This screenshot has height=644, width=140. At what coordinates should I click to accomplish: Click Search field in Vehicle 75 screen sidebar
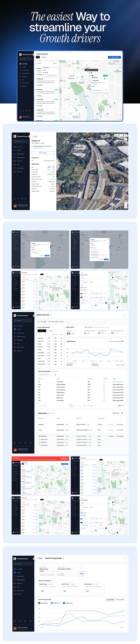coord(21,141)
